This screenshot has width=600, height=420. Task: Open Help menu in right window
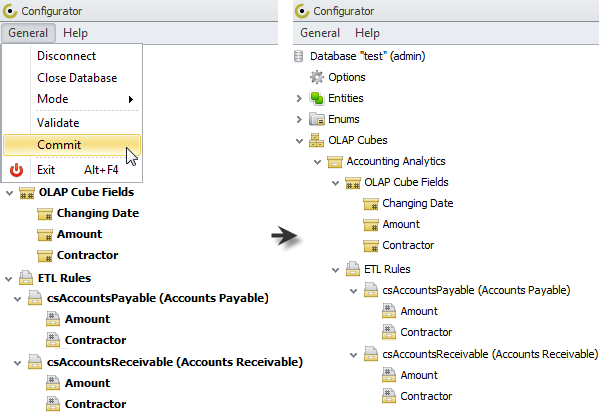point(367,33)
